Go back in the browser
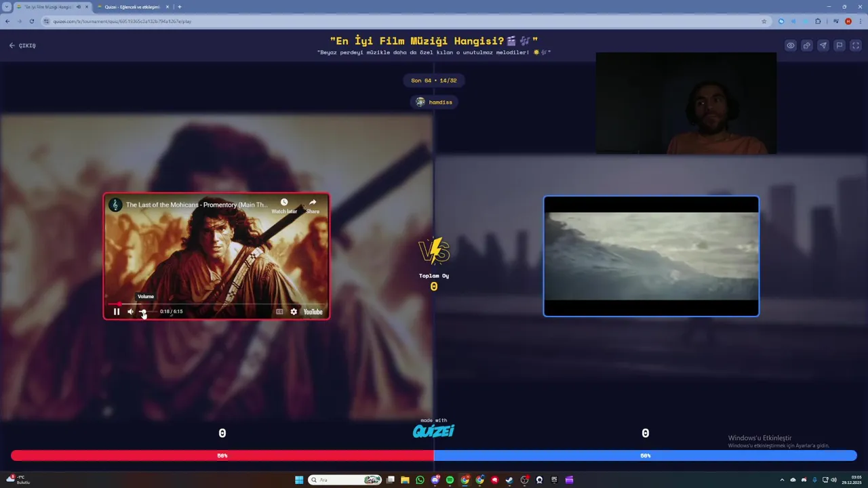This screenshot has width=868, height=488. pos(7,21)
